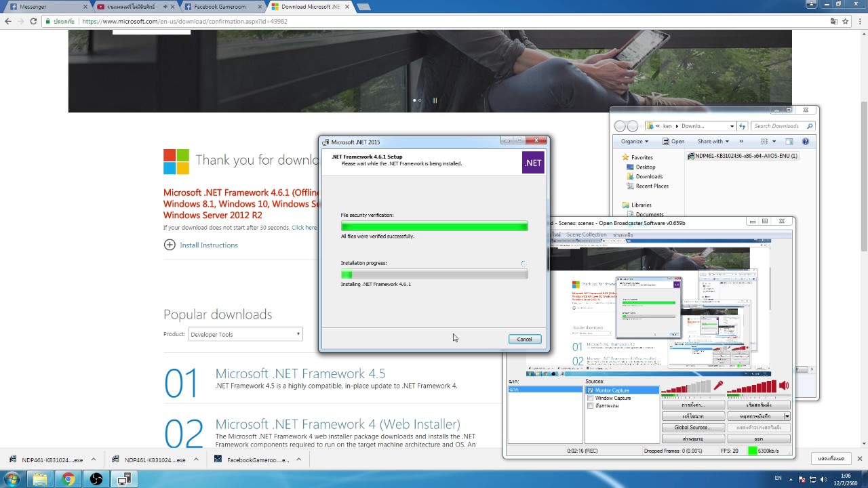Click the translate page icon in address bar
The width and height of the screenshot is (868, 488).
pyautogui.click(x=834, y=21)
